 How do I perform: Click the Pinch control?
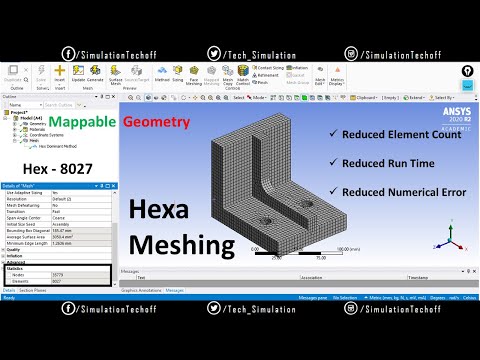(x=260, y=82)
